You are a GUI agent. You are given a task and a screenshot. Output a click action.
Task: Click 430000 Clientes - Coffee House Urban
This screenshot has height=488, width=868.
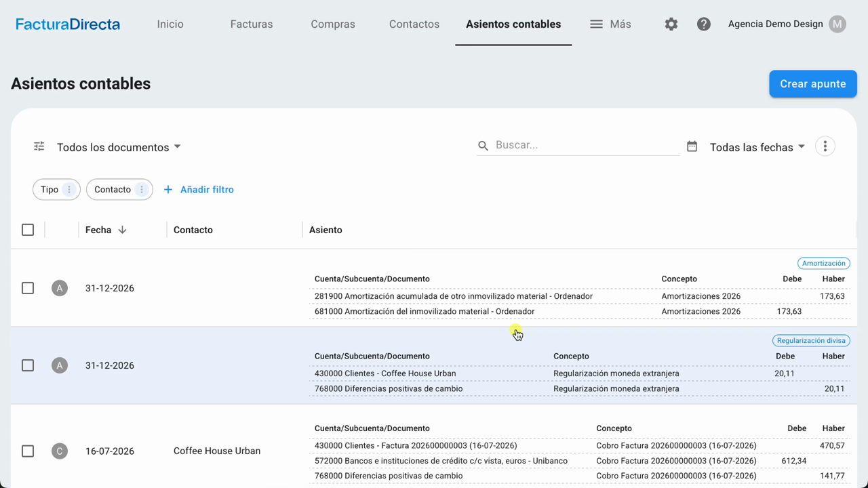click(385, 373)
